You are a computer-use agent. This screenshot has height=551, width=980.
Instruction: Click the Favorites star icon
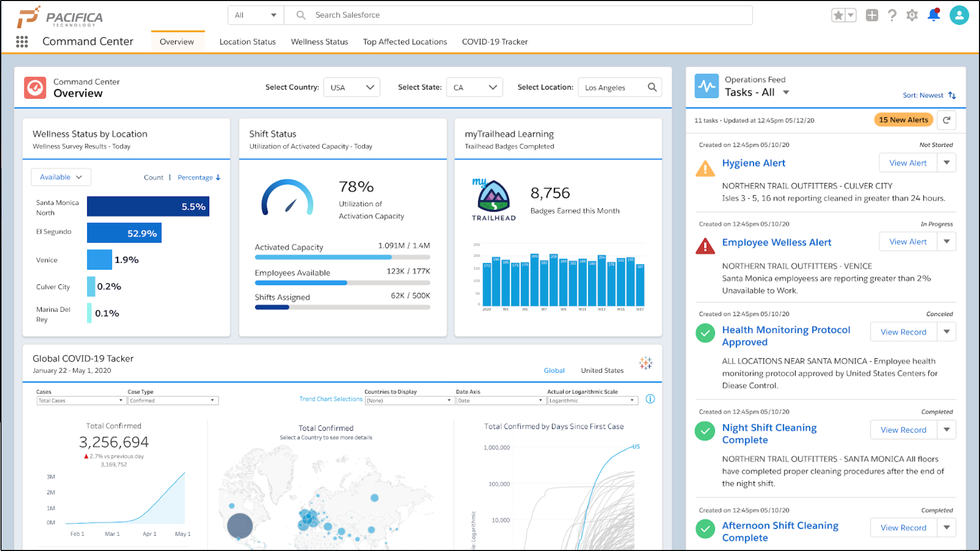(838, 15)
